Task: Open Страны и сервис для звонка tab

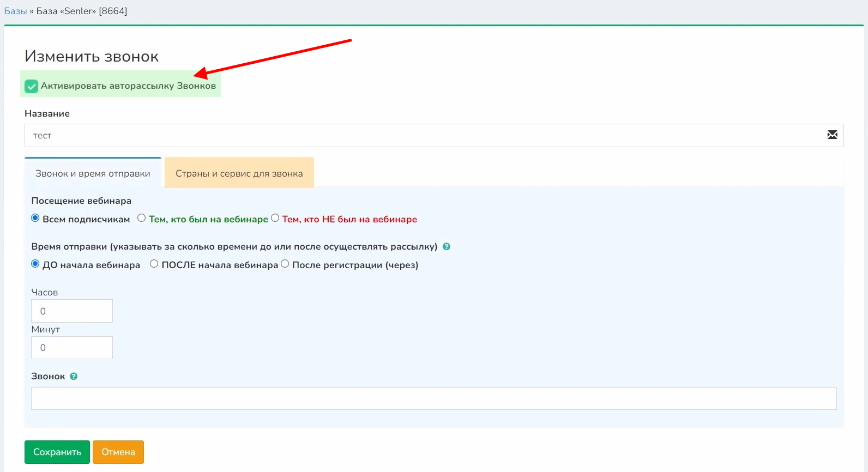Action: click(x=239, y=173)
